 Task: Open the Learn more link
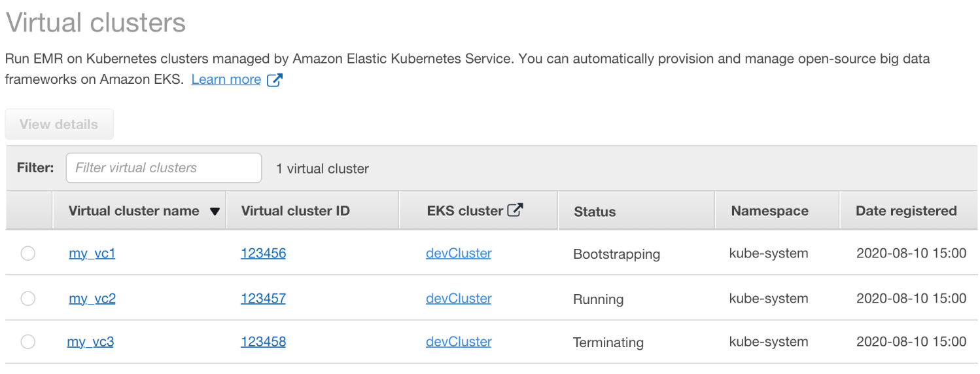point(226,80)
